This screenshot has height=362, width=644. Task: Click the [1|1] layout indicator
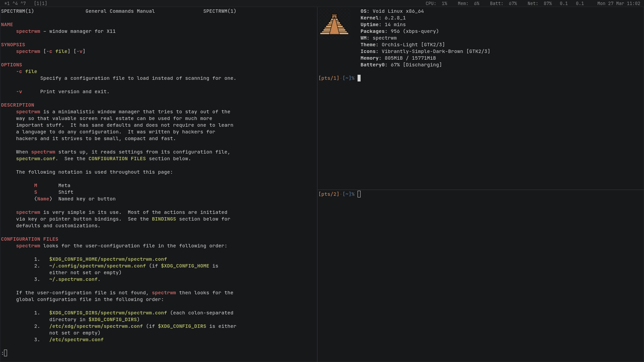41,3
